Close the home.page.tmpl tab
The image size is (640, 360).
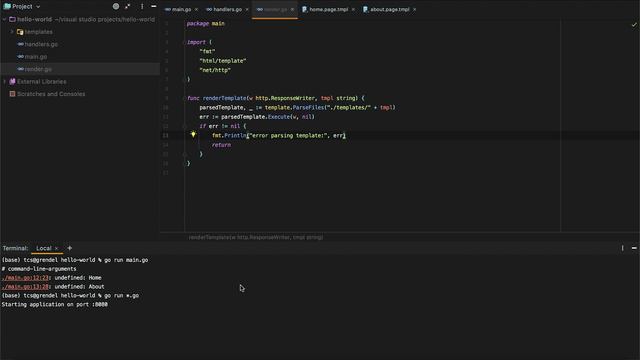click(353, 9)
